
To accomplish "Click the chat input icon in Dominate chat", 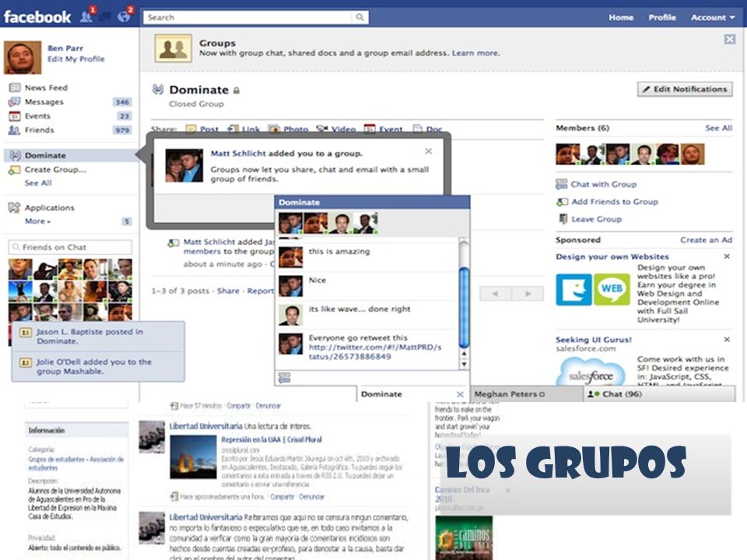I will 285,378.
